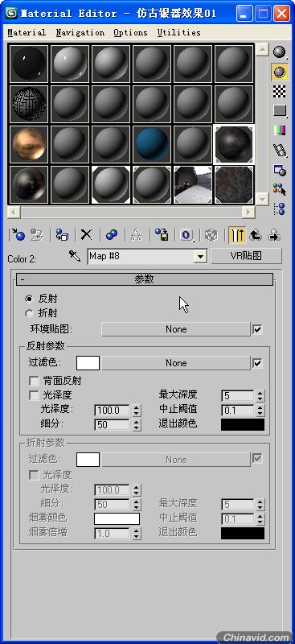295x644 pixels.
Task: Click the reflection 中止阈值 0.1 input field
Action: (x=239, y=411)
